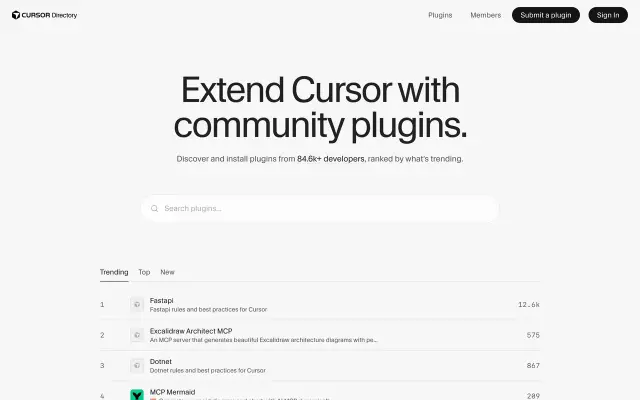Switch to the Top tab

144,272
